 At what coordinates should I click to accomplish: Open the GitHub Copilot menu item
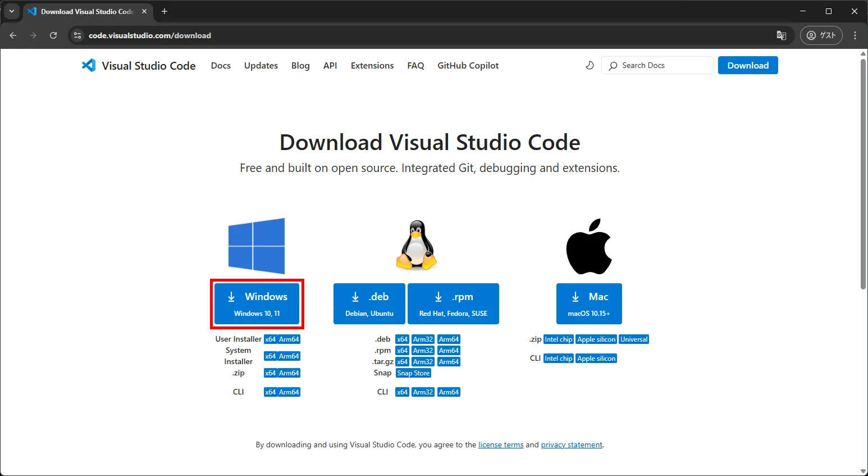[468, 66]
